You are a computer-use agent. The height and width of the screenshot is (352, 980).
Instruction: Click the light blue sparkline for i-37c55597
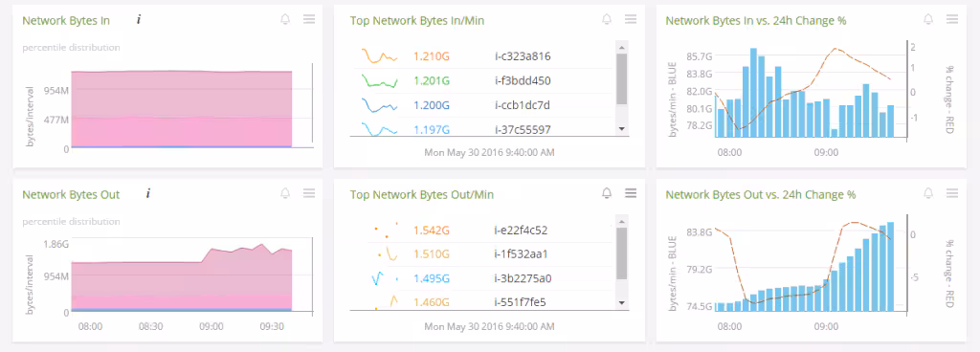click(379, 129)
